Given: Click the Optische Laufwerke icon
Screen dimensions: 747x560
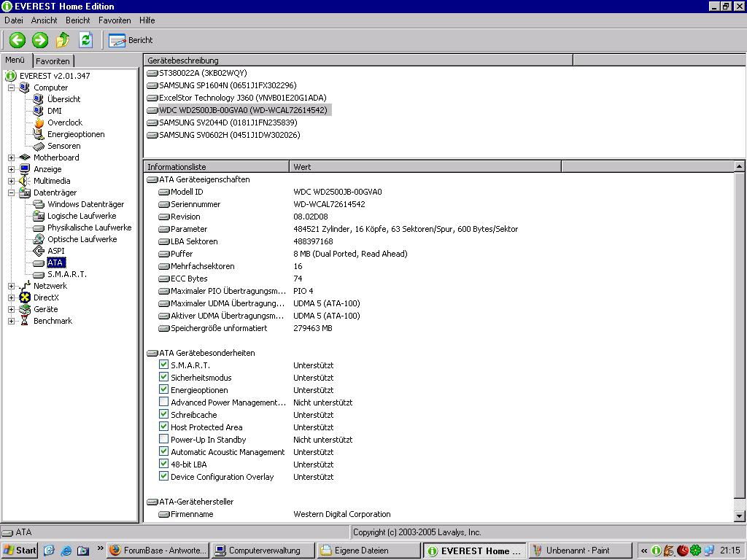Looking at the screenshot, I should (x=39, y=239).
